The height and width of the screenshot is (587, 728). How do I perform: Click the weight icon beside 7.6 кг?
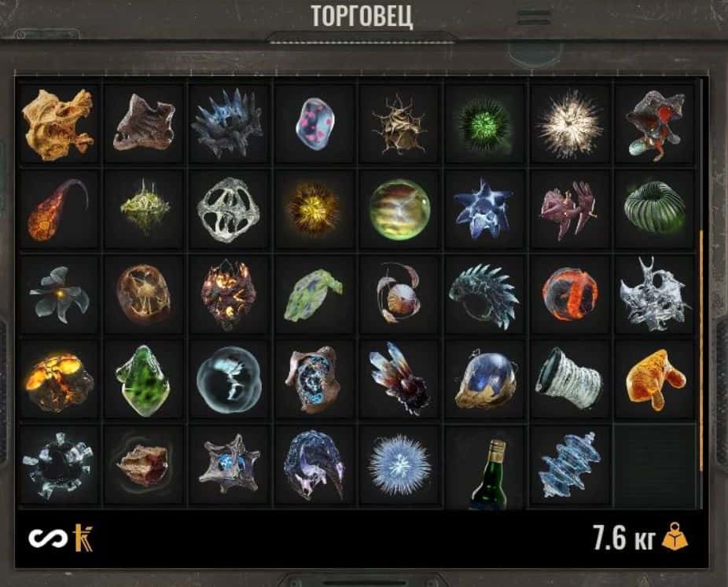(675, 537)
